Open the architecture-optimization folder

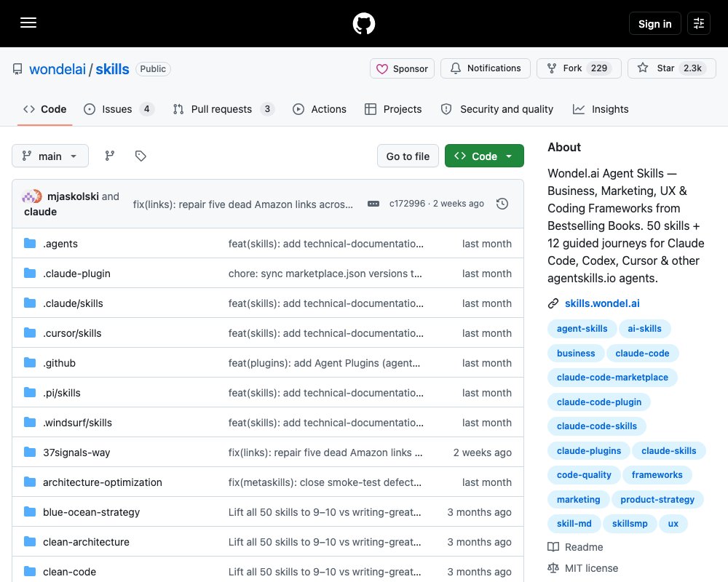(103, 482)
